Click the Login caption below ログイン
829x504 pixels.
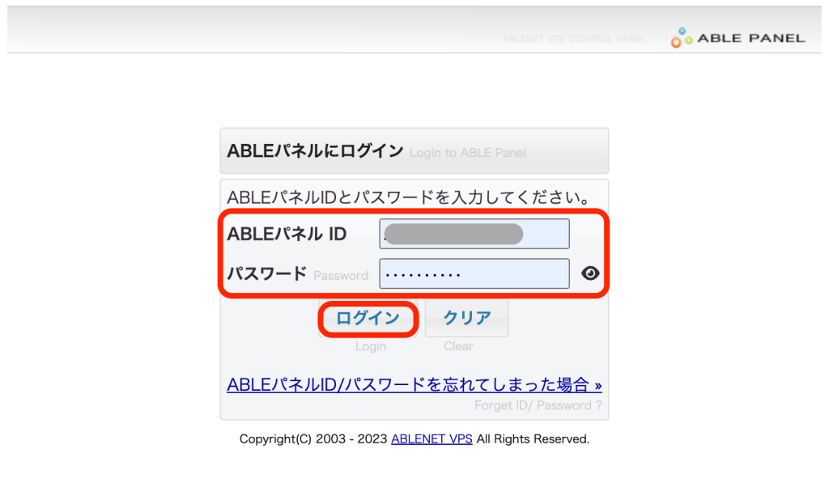tap(370, 346)
